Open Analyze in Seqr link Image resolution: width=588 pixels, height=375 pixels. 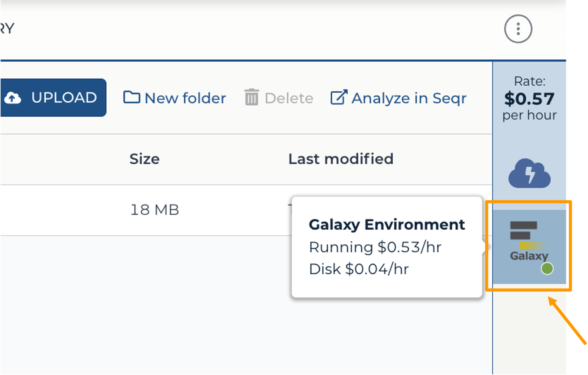[x=399, y=98]
